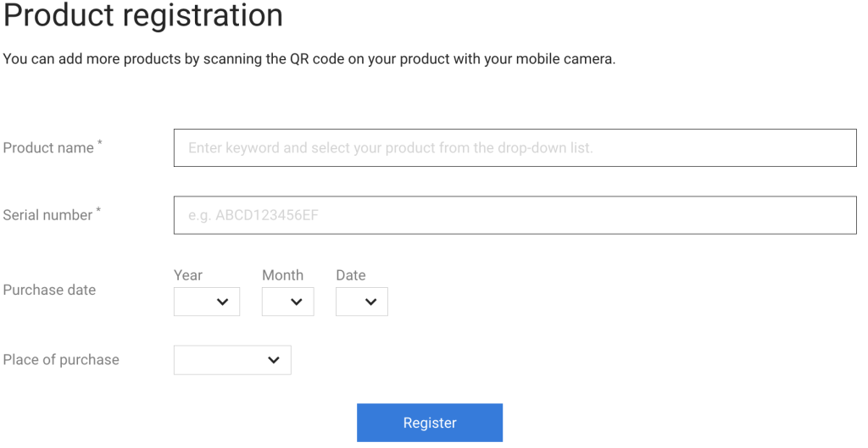
Task: Click the chevron arrow in Month selector
Action: [297, 302]
